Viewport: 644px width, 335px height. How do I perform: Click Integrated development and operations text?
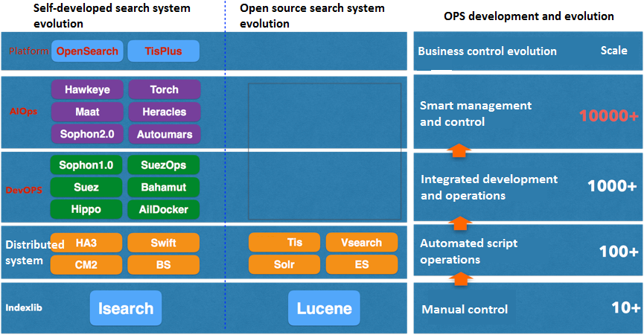(489, 187)
